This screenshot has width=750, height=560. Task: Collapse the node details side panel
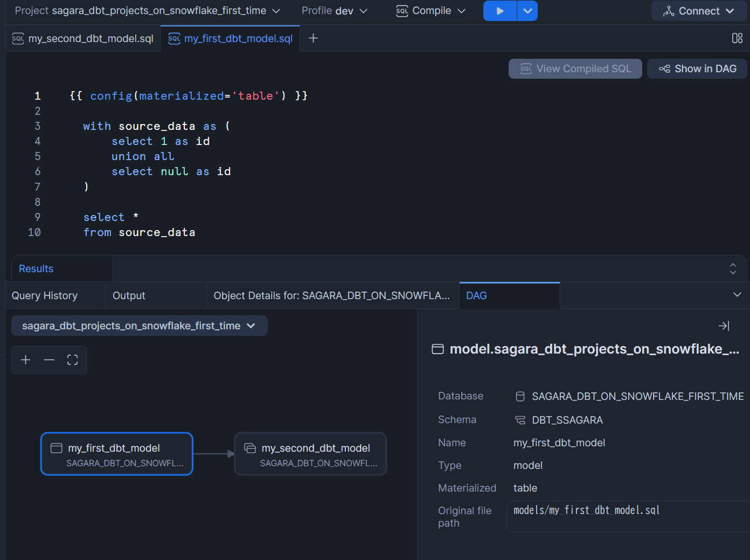tap(724, 326)
